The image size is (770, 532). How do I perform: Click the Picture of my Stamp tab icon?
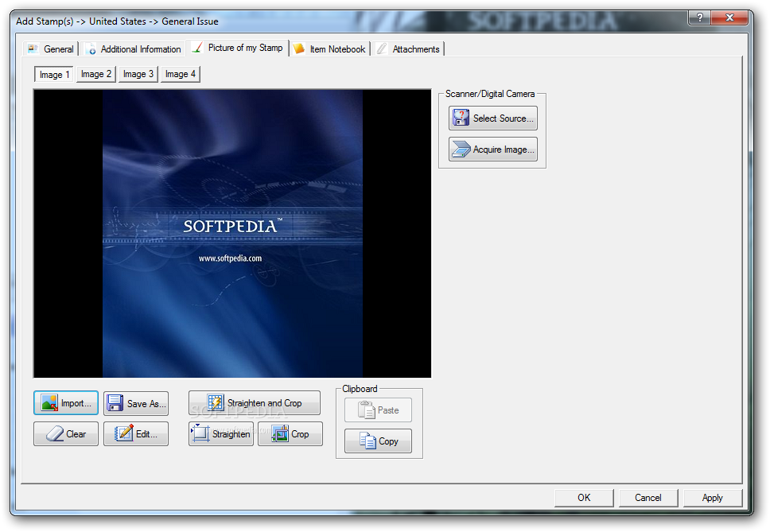197,47
